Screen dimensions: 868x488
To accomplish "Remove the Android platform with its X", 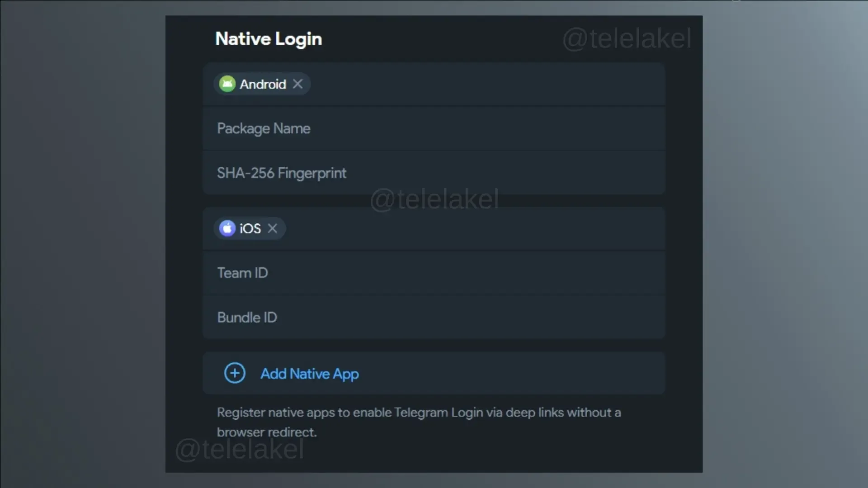I will point(297,84).
